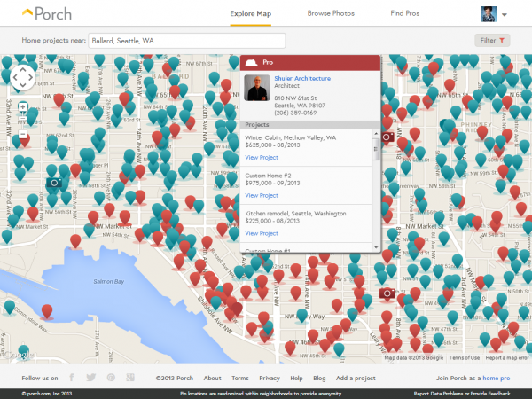
Task: Open the Terms footer link
Action: [x=240, y=378]
